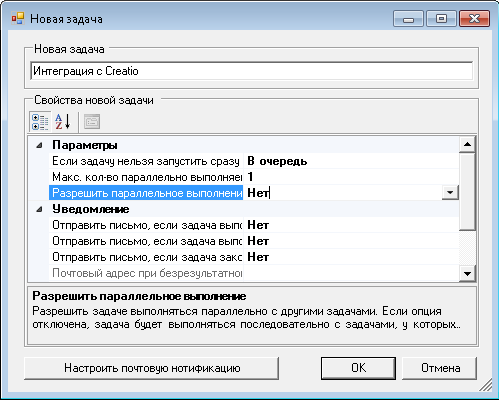This screenshot has width=499, height=400.
Task: Switch property grid to Categorized view
Action: pos(40,122)
